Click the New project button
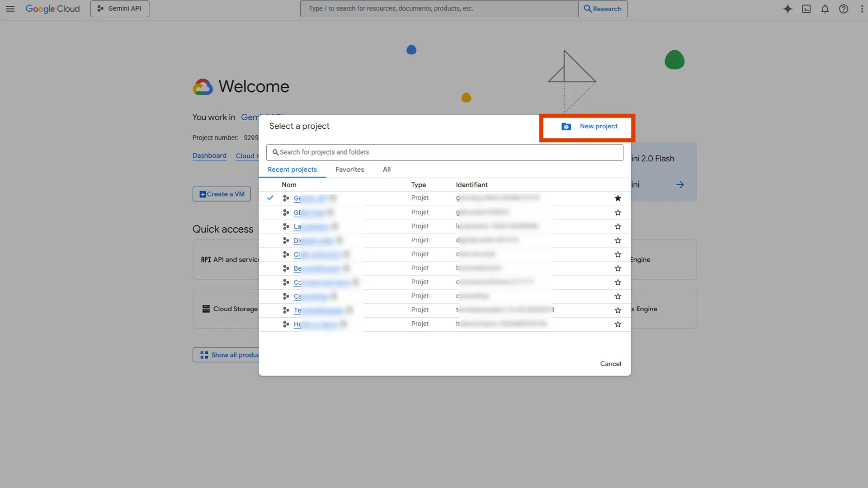The image size is (868, 488). click(589, 127)
